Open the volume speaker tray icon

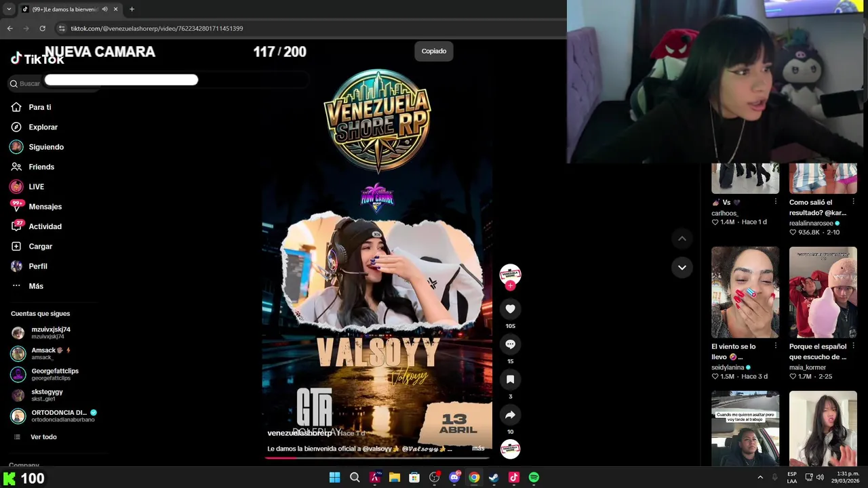pos(821,477)
